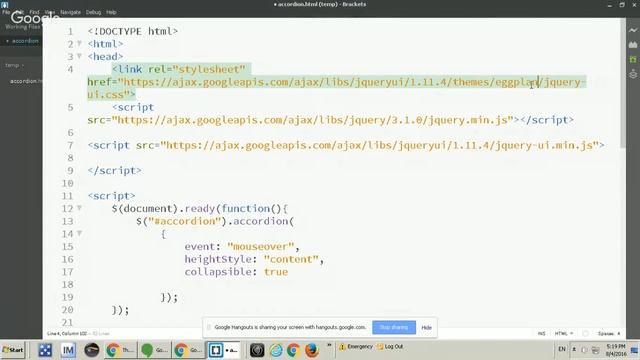Screen dimensions: 640x360
Task: Click the Log Out toolbar shortcut
Action: coord(390,347)
